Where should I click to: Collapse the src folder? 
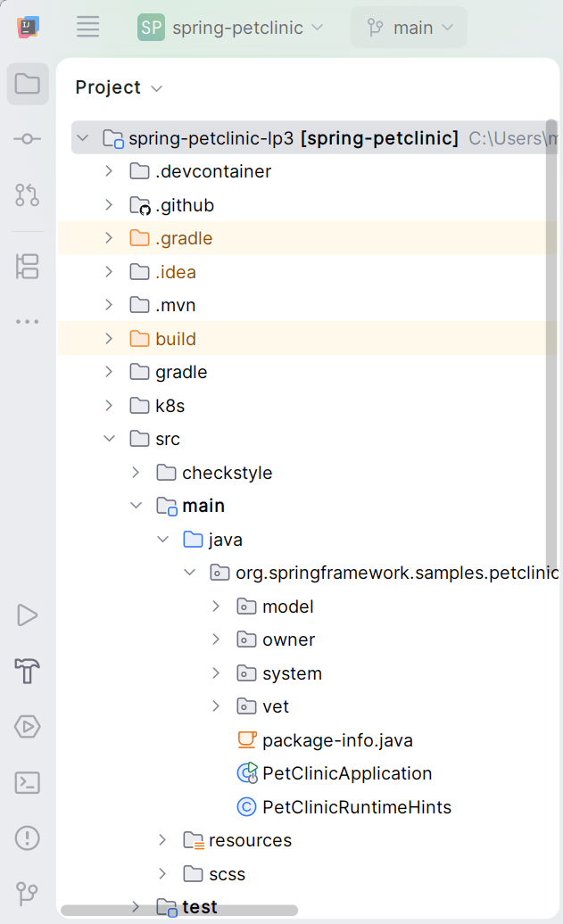[109, 439]
